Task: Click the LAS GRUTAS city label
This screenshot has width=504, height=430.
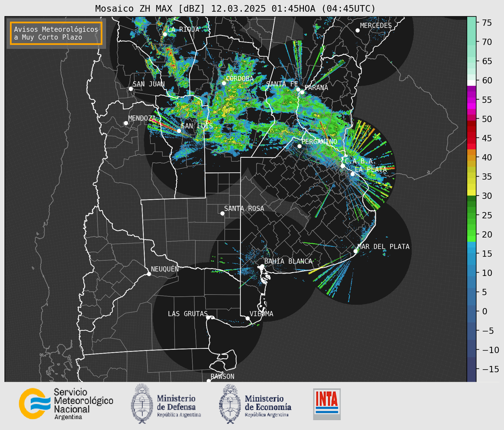Action: 188,314
